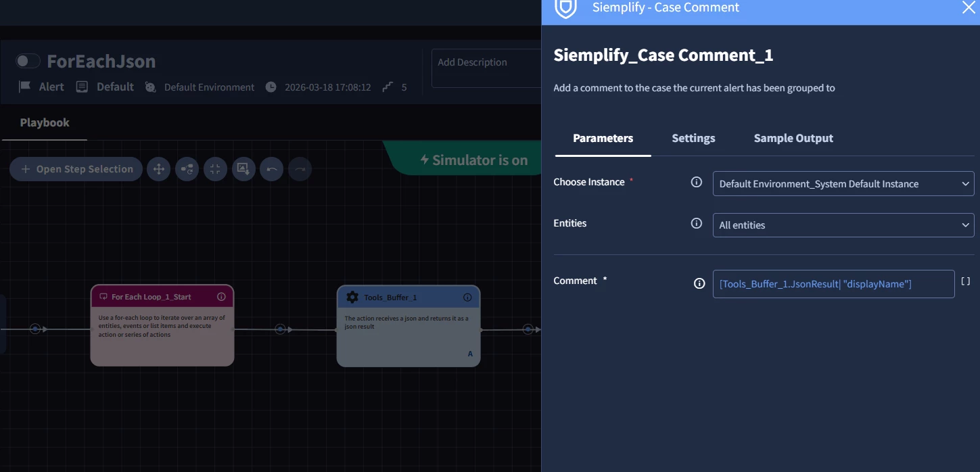This screenshot has height=472, width=980.
Task: Click the undo arrow icon
Action: point(272,169)
